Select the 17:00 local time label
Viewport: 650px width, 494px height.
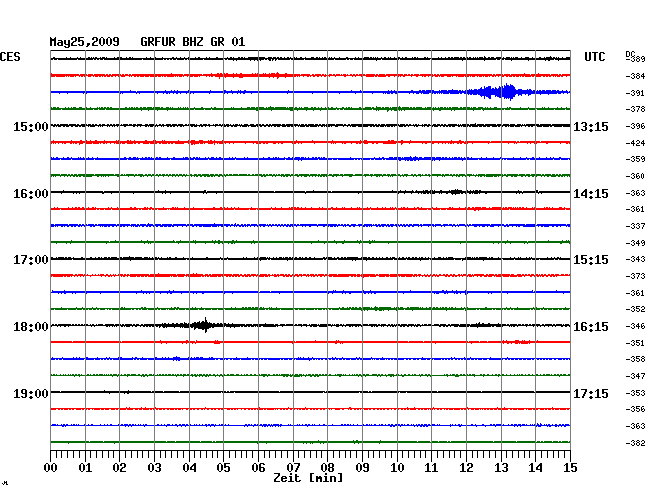click(31, 260)
